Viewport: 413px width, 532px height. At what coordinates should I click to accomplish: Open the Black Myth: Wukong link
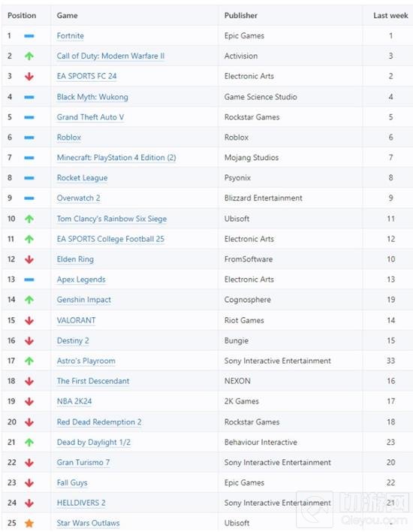[x=92, y=97]
